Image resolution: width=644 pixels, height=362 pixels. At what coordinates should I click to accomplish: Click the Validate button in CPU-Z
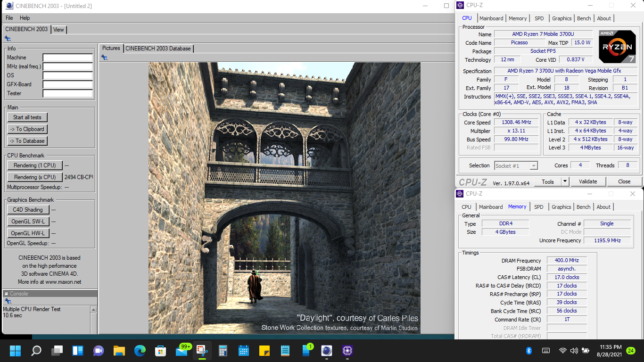[x=588, y=181]
